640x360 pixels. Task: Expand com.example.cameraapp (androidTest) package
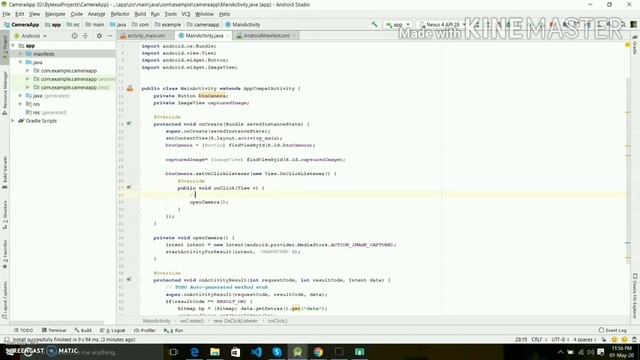pos(28,79)
